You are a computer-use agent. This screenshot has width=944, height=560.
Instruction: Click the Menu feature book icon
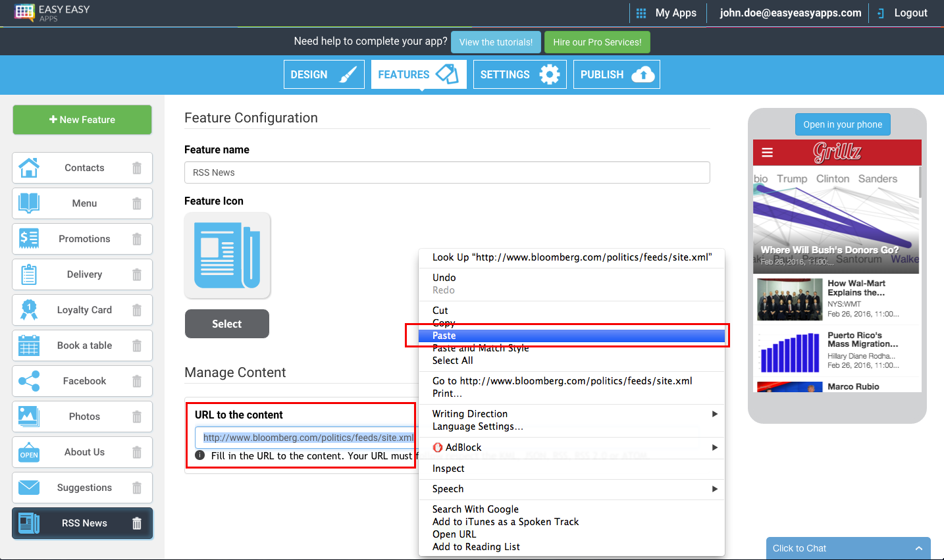[28, 203]
